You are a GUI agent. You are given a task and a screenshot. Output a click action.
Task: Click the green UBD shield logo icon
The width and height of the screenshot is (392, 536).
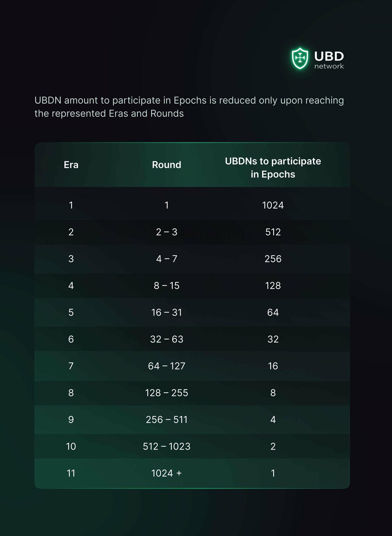300,58
